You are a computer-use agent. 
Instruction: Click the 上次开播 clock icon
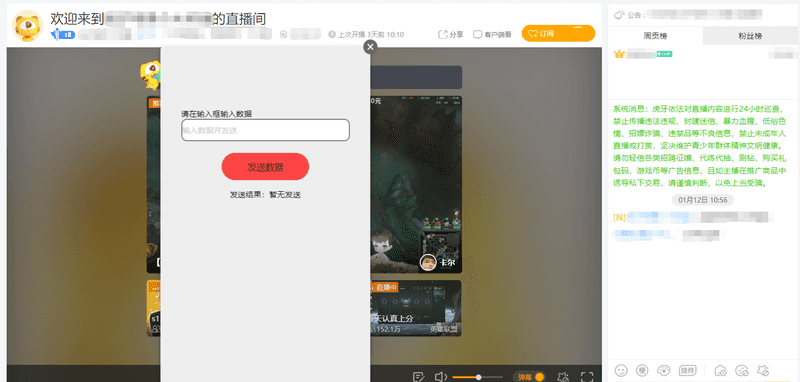(332, 34)
